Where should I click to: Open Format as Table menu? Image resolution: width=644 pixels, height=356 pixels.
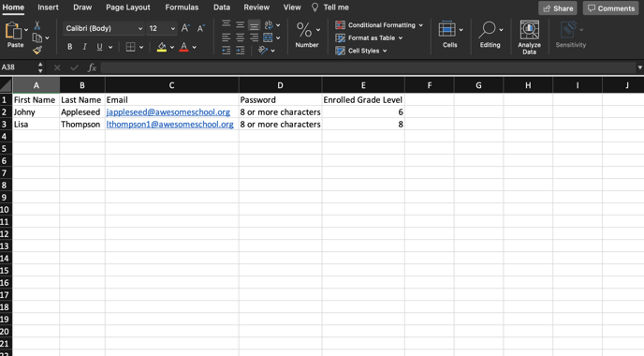(x=369, y=37)
